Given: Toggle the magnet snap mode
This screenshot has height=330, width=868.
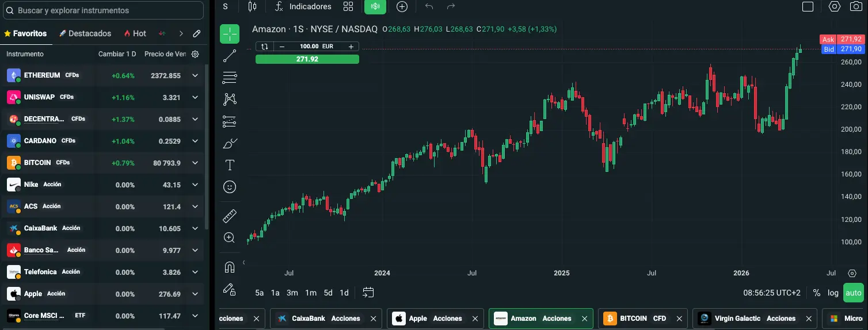Looking at the screenshot, I should pos(230,267).
